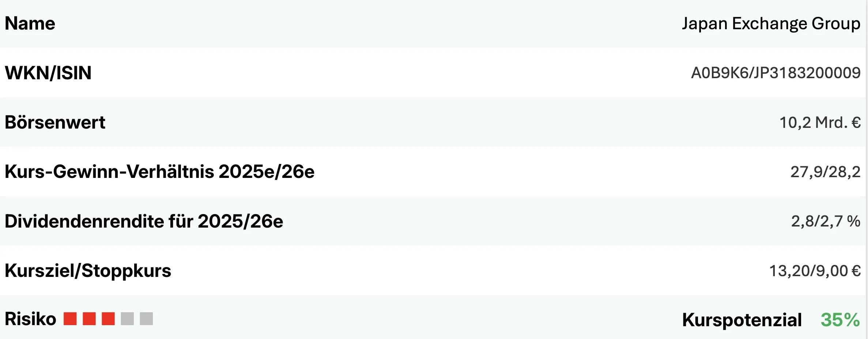Click the first red risk square
This screenshot has height=339, width=868.
[70, 319]
